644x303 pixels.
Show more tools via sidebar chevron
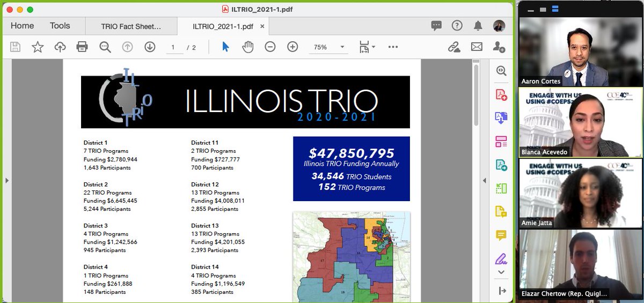(x=501, y=272)
